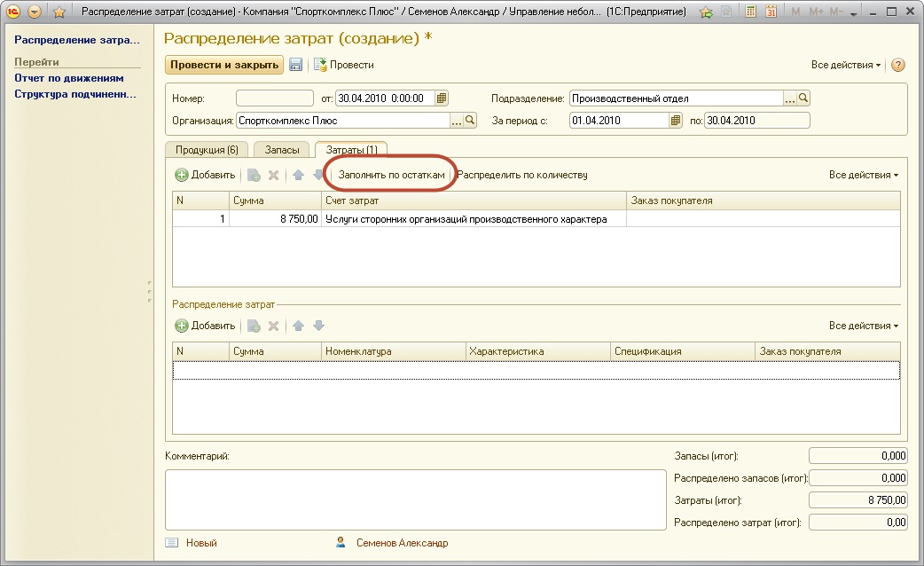The height and width of the screenshot is (566, 924).
Task: Open calendar picker next to document date
Action: pos(442,98)
